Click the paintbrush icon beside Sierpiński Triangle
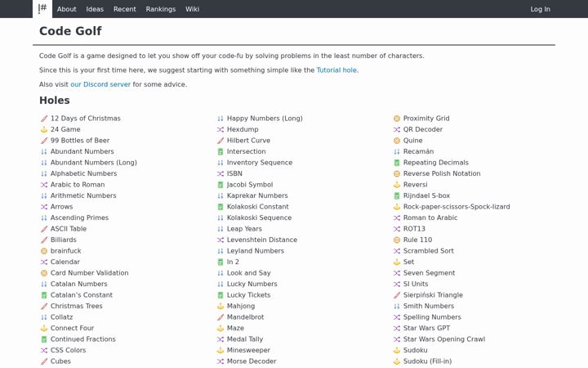Viewport: 588px width, 368px height. [x=397, y=295]
